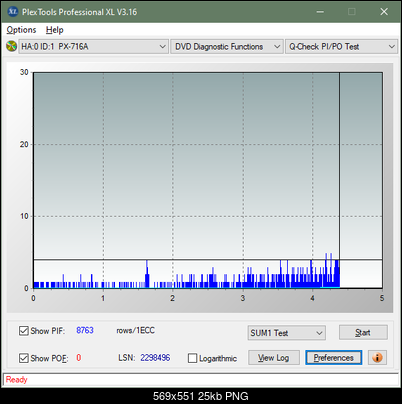
Task: Minimize the PlexTools window
Action: coord(320,12)
